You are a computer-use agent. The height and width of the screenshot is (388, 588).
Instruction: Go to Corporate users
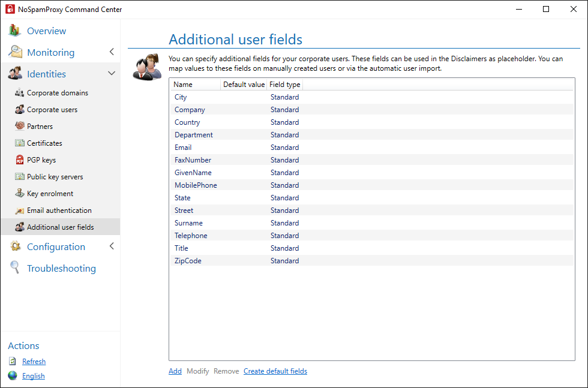click(x=52, y=110)
